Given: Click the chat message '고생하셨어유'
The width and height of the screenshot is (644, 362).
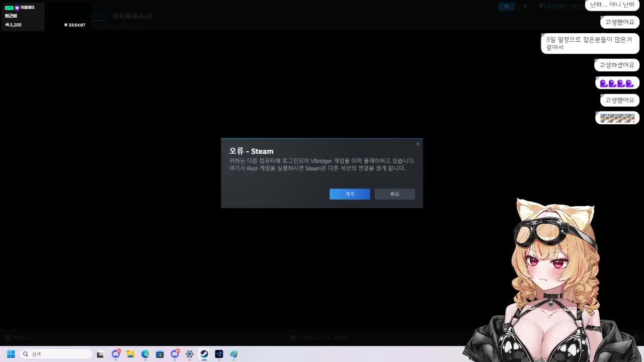Looking at the screenshot, I should 617,65.
